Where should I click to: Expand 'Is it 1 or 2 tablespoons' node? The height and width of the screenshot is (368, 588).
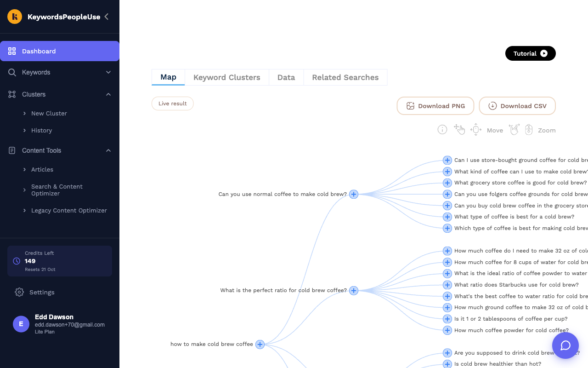coord(447,319)
